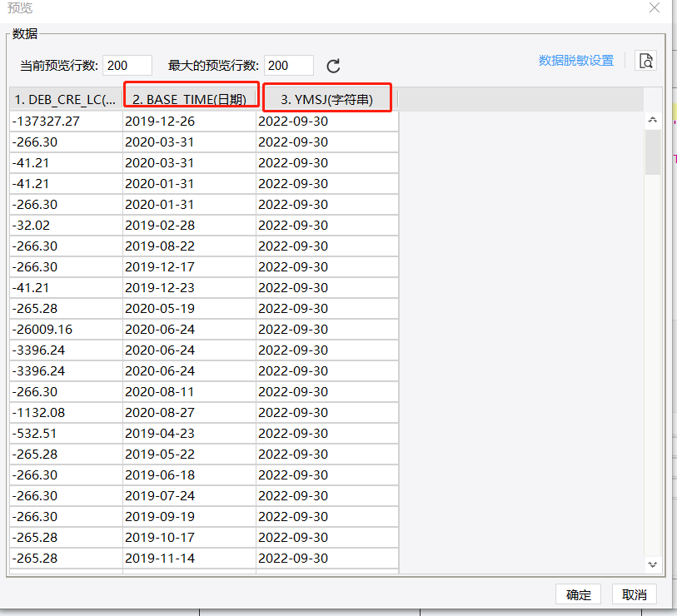Viewport: 677px width, 616px height.
Task: Select the DEB_CRE_LC column header
Action: (66, 100)
